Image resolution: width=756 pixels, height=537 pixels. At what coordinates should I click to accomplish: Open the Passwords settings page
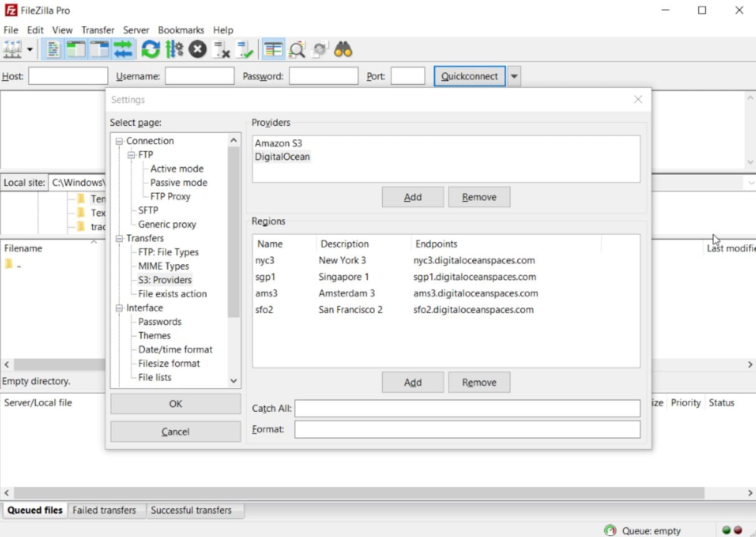coord(160,322)
